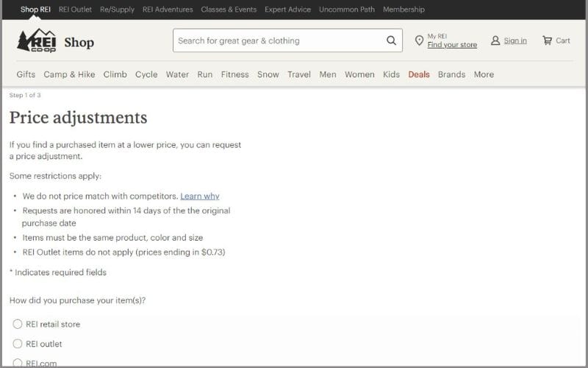The image size is (588, 368).
Task: Open the Men category
Action: tap(328, 74)
